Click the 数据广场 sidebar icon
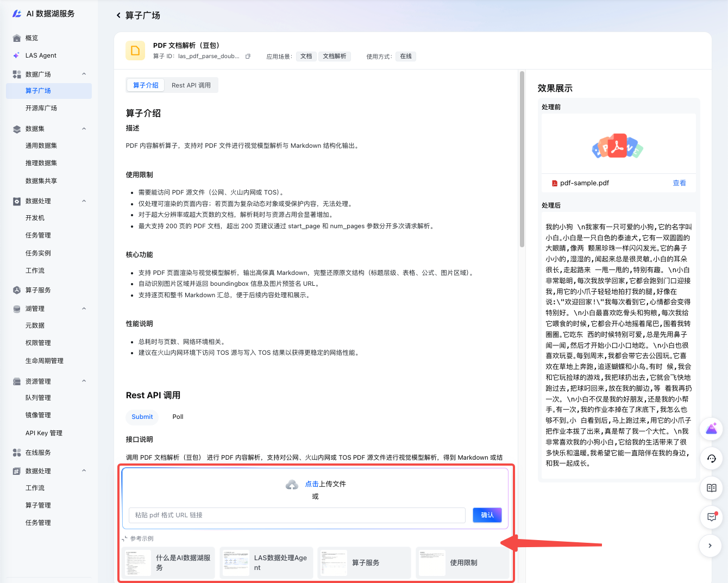 tap(17, 74)
